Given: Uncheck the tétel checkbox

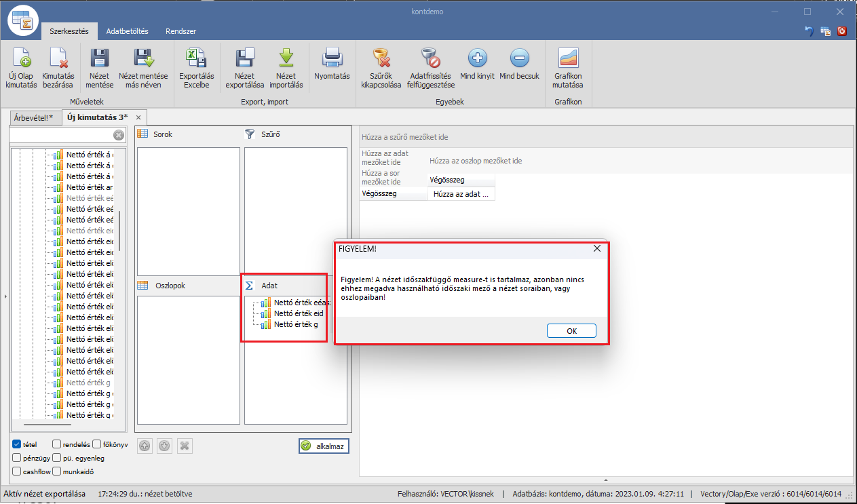Looking at the screenshot, I should (17, 444).
